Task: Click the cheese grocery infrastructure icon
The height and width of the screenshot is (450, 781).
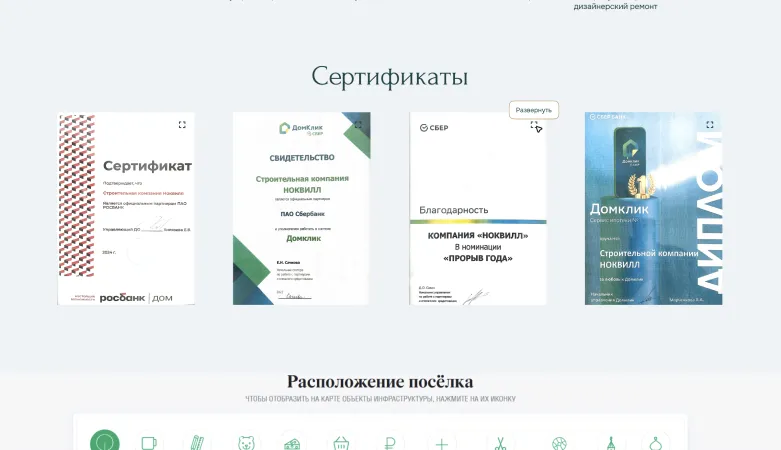Action: click(292, 442)
